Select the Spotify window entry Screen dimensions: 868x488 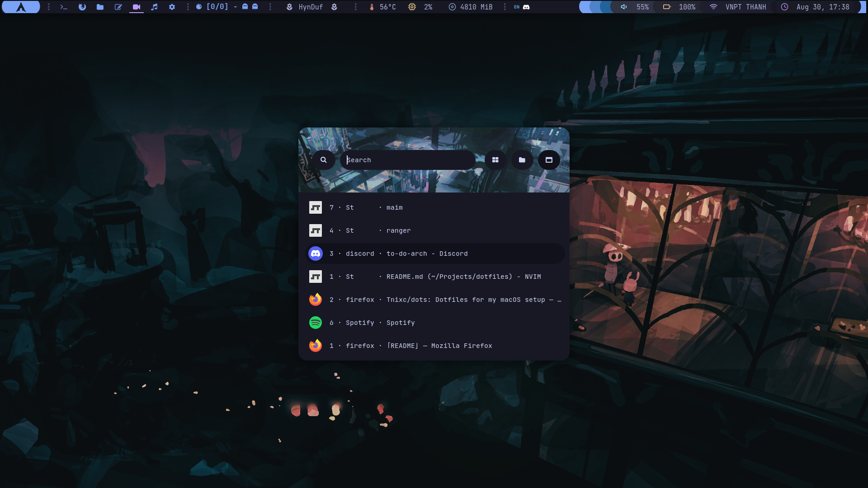tap(434, 323)
